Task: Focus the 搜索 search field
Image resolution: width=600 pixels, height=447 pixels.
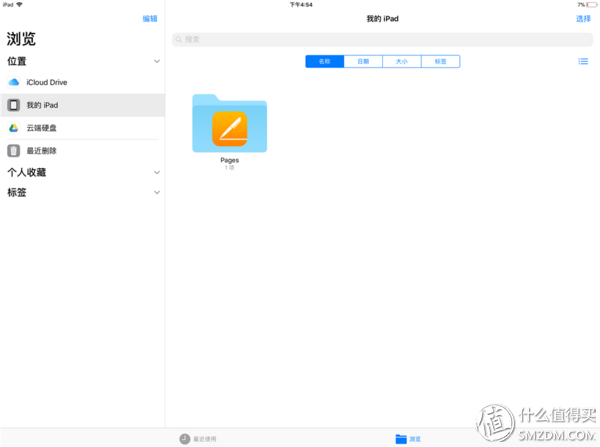Action: coord(383,39)
